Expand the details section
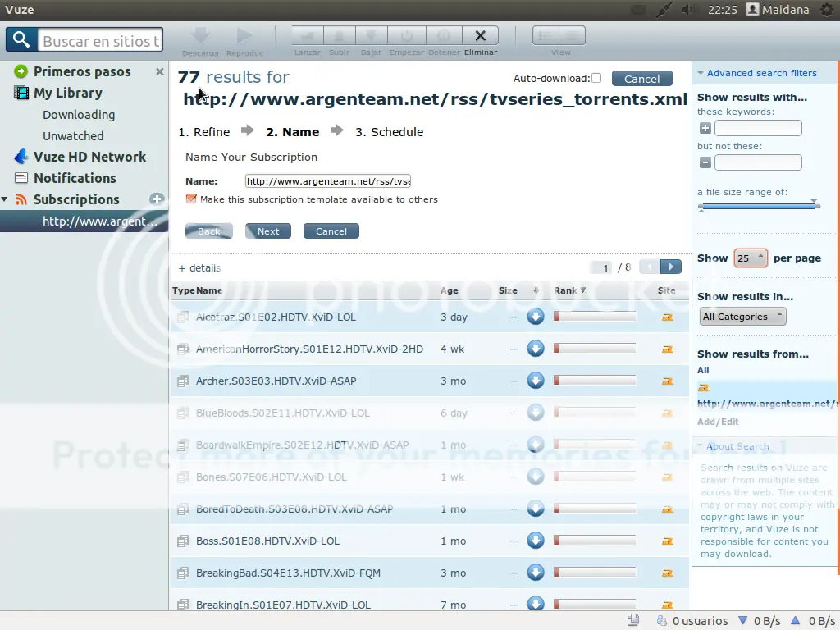 point(199,268)
